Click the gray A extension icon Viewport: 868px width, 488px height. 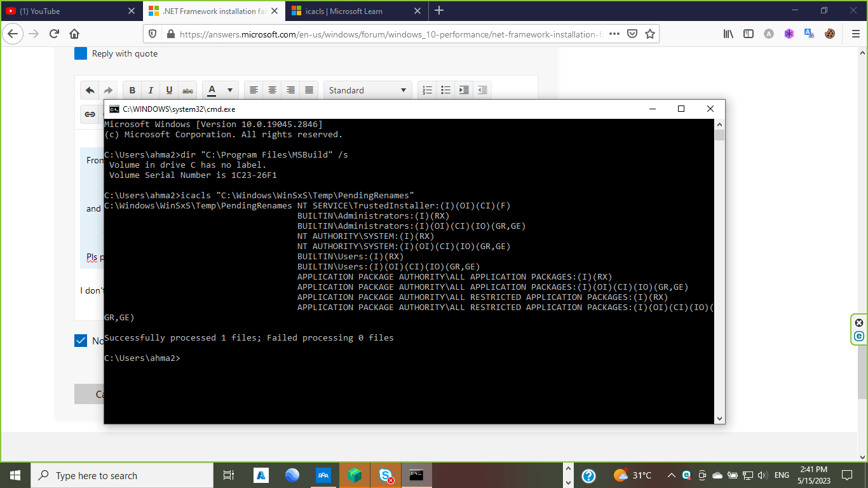(x=769, y=34)
